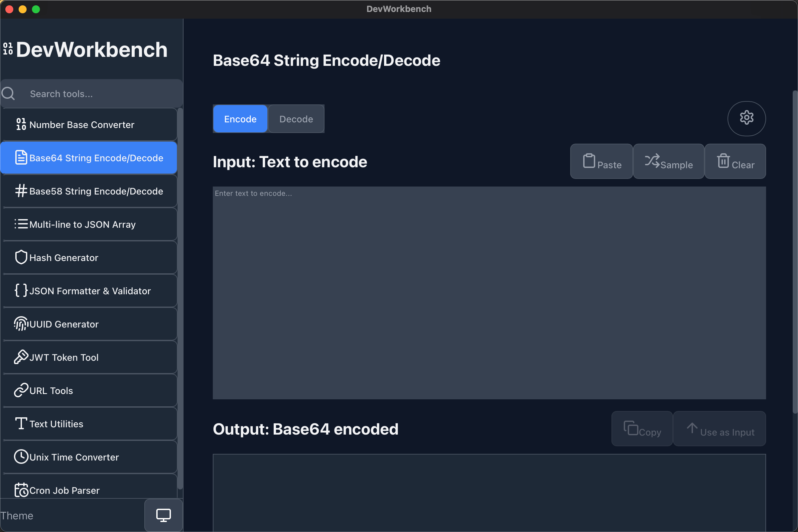Open Number Base Converter tool
The height and width of the screenshot is (532, 798).
[x=89, y=124]
